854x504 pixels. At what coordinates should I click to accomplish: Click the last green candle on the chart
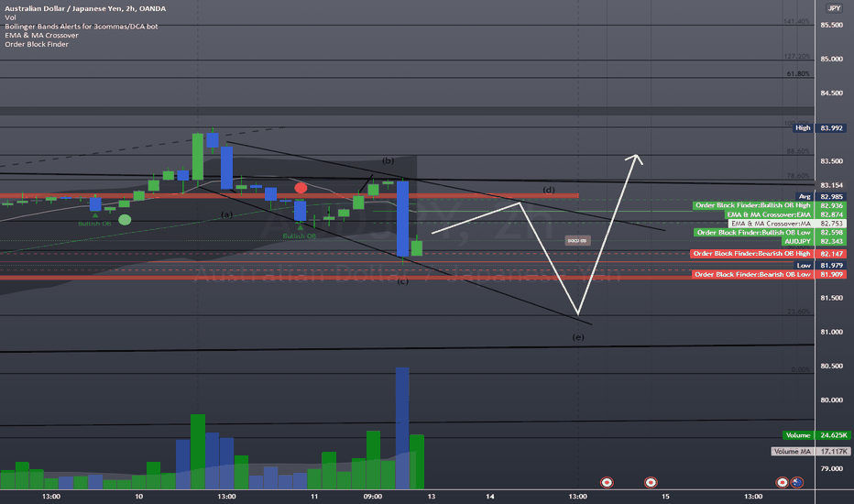click(417, 248)
